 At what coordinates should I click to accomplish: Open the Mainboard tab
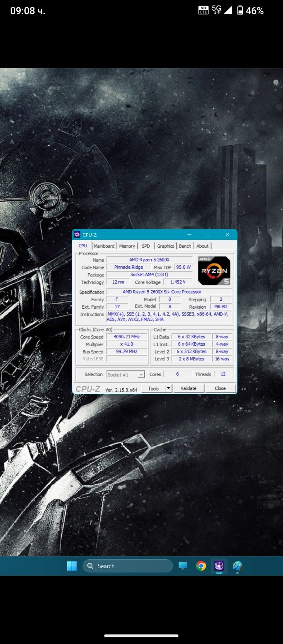click(104, 246)
